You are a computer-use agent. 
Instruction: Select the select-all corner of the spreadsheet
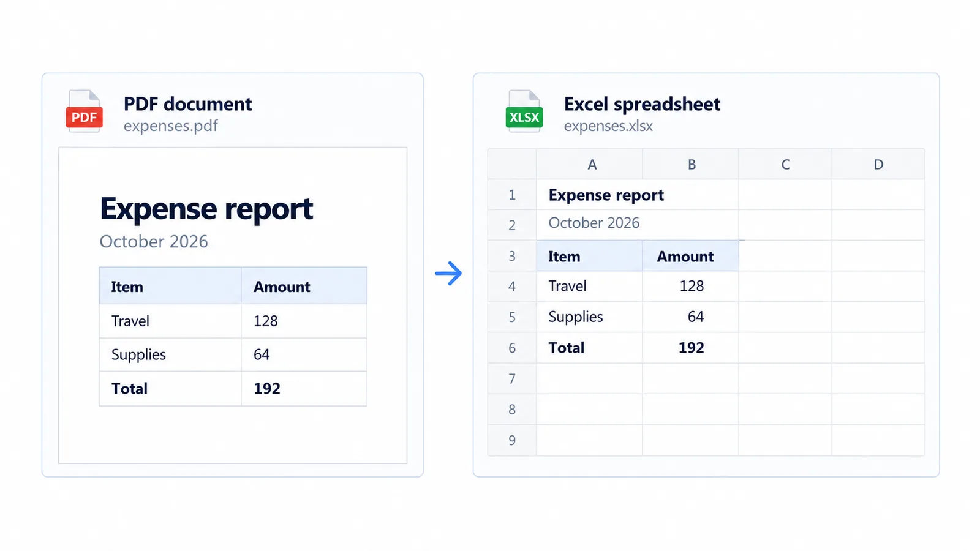tap(512, 164)
